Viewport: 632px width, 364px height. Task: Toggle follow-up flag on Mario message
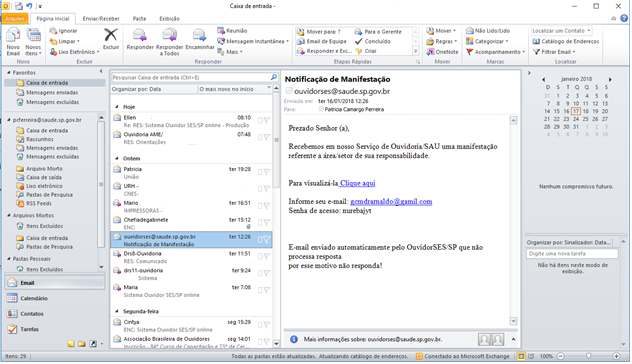pyautogui.click(x=266, y=206)
